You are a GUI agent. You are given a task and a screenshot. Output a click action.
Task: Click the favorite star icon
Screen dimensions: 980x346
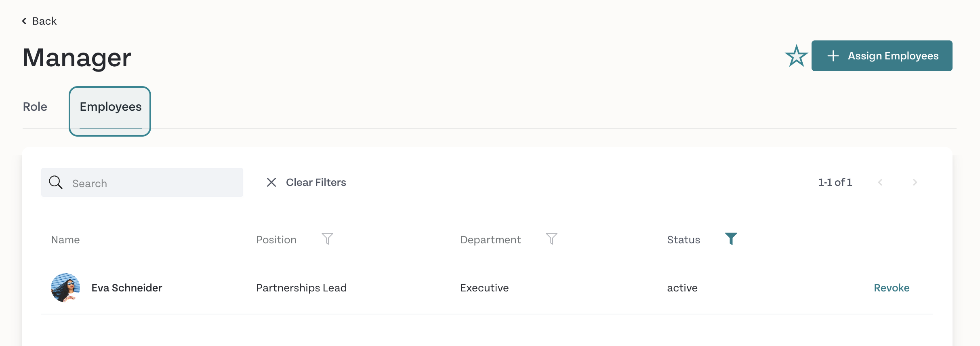(796, 56)
